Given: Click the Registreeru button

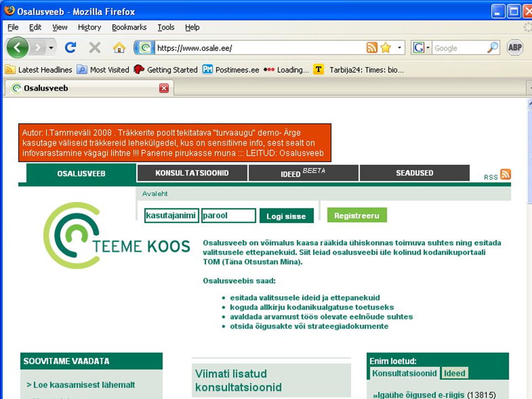Looking at the screenshot, I should pos(357,215).
